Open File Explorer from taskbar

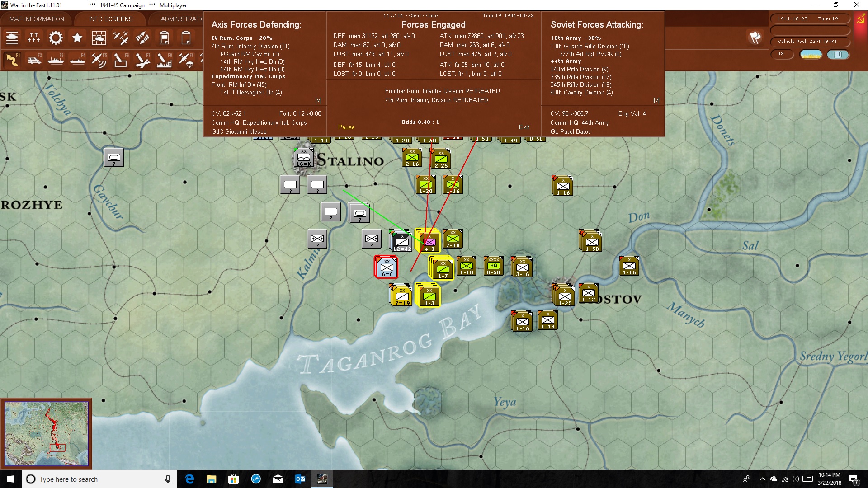tap(211, 479)
